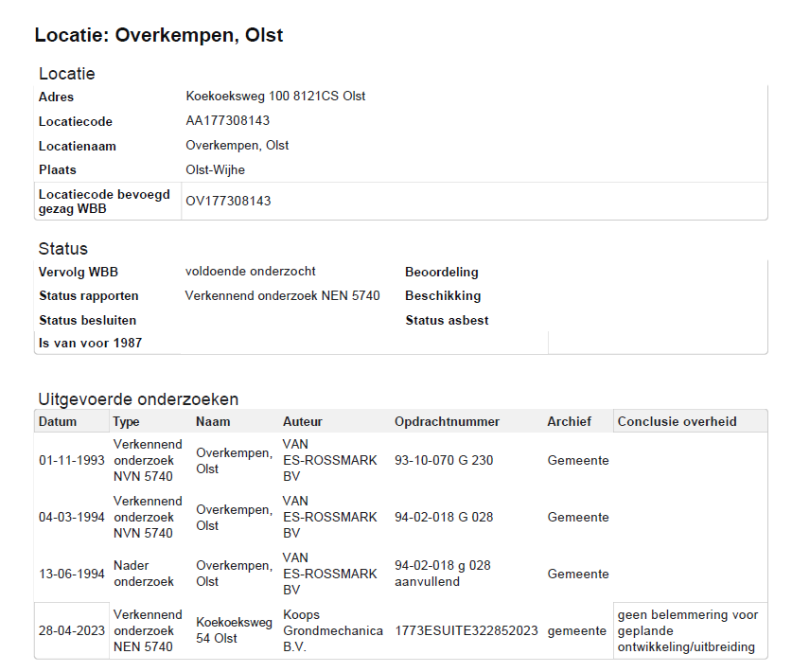Click the Plaats value 'Olst-Wijhe'
Viewport: 792px width, 672px height.
215,169
